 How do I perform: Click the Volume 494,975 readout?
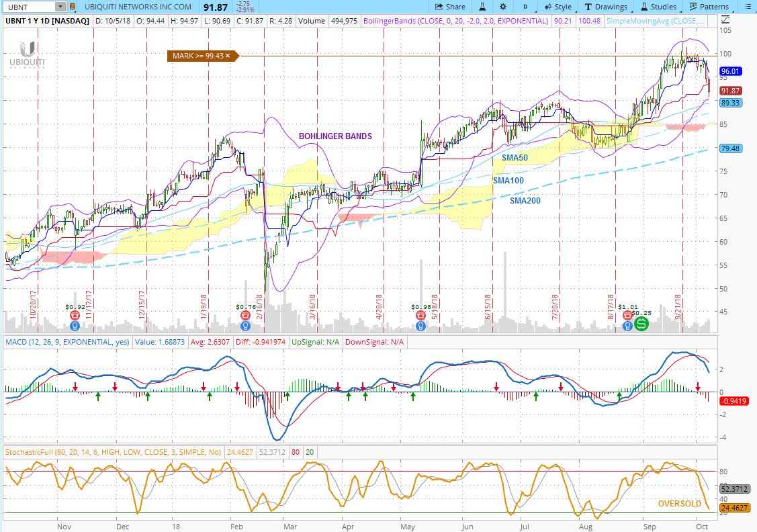coord(328,21)
